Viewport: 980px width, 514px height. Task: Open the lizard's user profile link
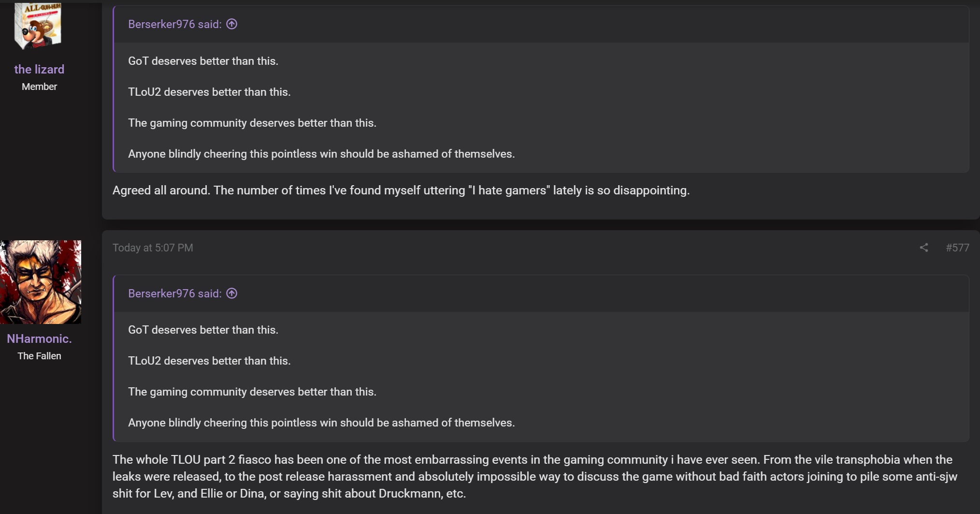[39, 69]
